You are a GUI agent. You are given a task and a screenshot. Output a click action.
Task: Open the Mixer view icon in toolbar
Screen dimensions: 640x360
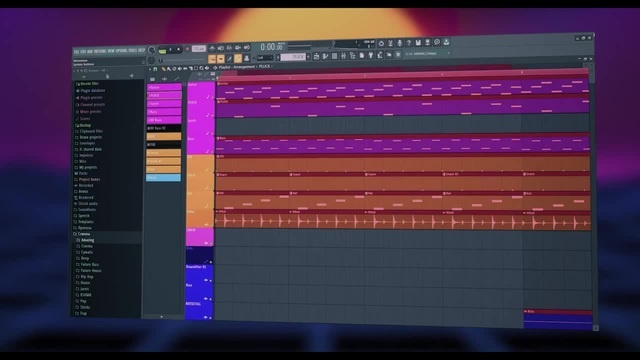click(343, 56)
